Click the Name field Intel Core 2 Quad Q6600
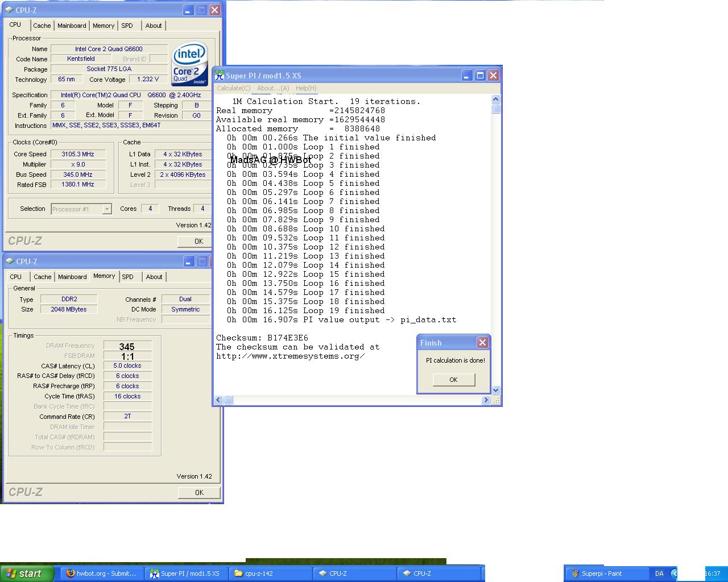 109,49
